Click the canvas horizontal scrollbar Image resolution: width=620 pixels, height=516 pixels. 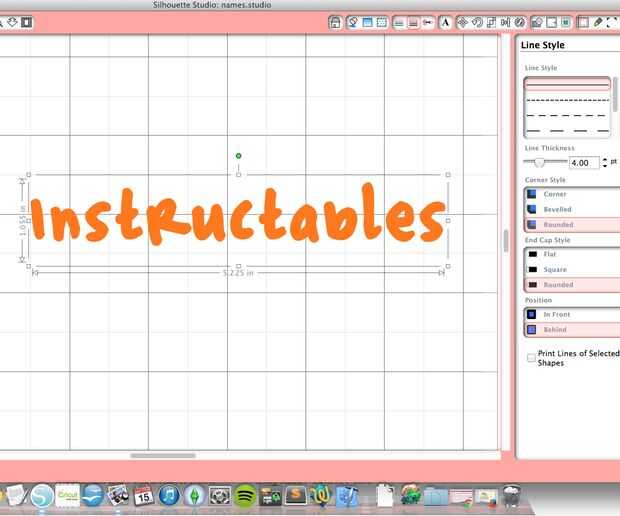coord(163,456)
